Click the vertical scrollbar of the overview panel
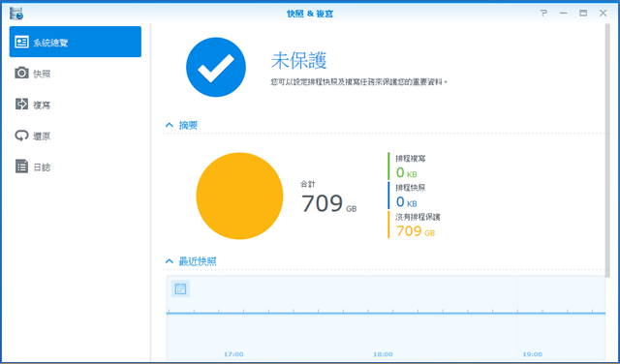Screen dimensions: 620x364 607,150
